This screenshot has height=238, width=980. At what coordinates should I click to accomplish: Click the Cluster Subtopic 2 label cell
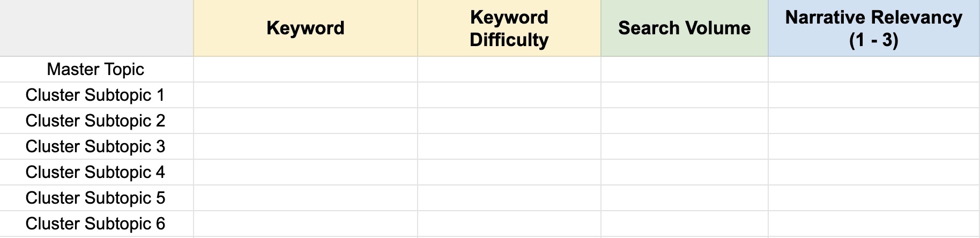tap(96, 121)
